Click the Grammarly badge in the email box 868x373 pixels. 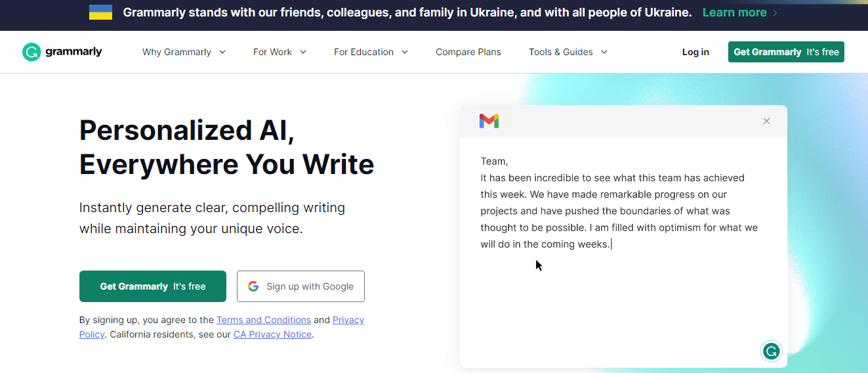pos(771,351)
